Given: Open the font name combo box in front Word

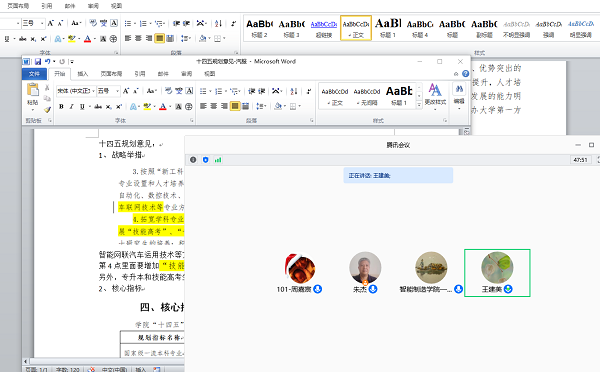Looking at the screenshot, I should click(x=76, y=91).
